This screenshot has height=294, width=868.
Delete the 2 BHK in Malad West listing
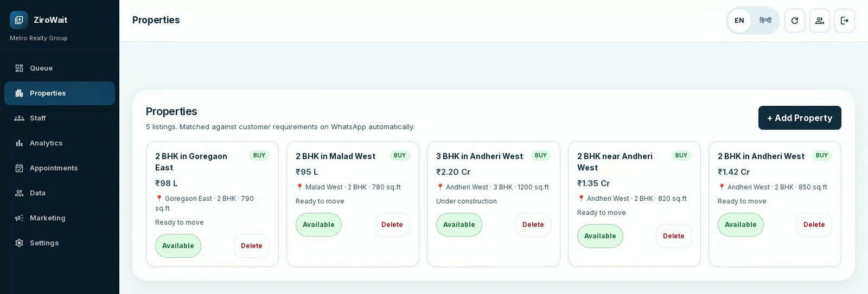click(392, 225)
